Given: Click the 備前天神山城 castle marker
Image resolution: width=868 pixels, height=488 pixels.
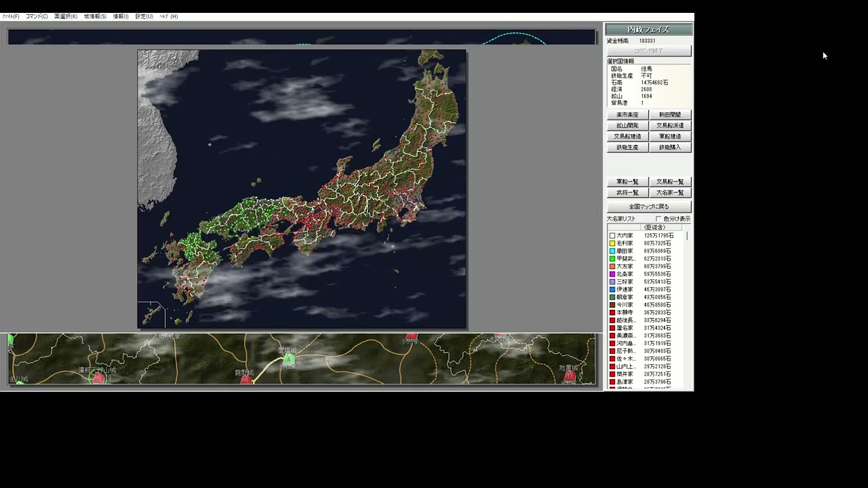Looking at the screenshot, I should click(x=98, y=378).
